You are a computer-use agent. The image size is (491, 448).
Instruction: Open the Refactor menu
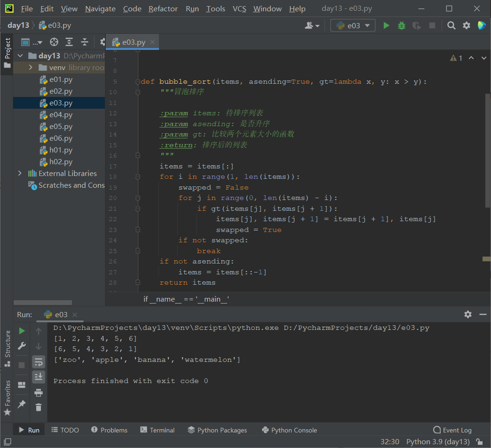[163, 9]
